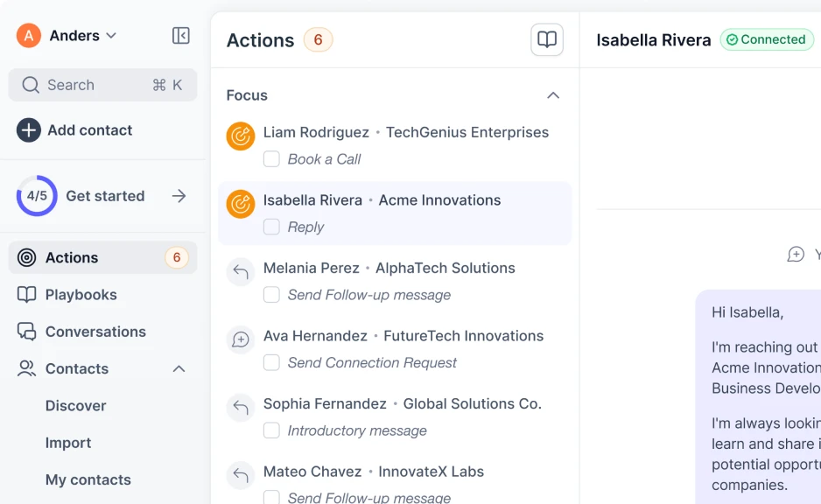Check Melania Perez Send Follow-up message checkbox

tap(271, 295)
